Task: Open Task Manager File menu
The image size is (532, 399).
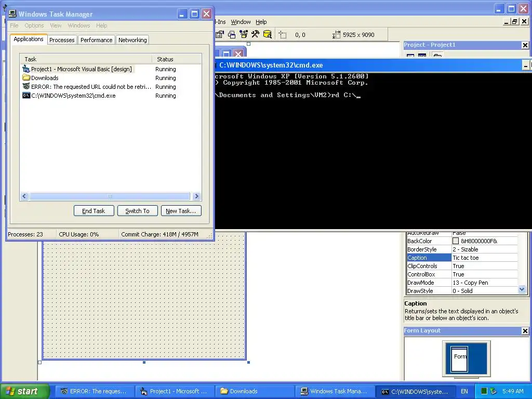Action: [14, 25]
